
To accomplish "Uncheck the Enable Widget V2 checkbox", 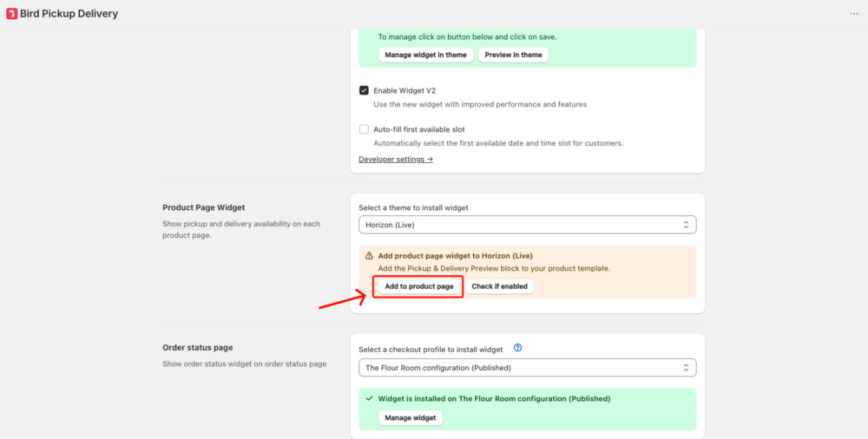I will 364,90.
